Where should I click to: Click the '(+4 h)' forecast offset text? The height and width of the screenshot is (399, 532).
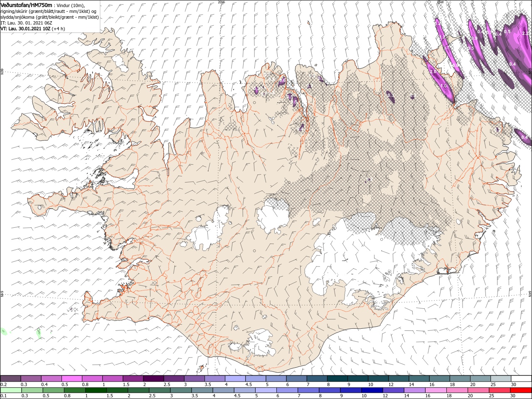coord(58,28)
